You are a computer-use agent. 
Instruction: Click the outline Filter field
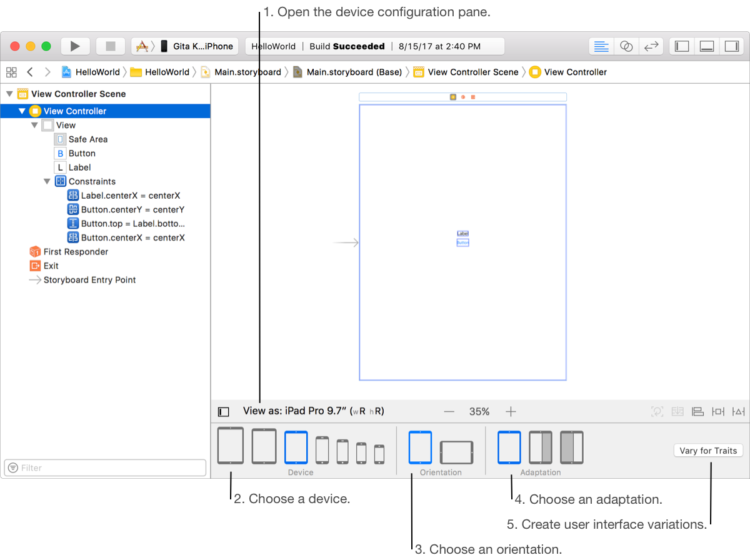click(105, 467)
